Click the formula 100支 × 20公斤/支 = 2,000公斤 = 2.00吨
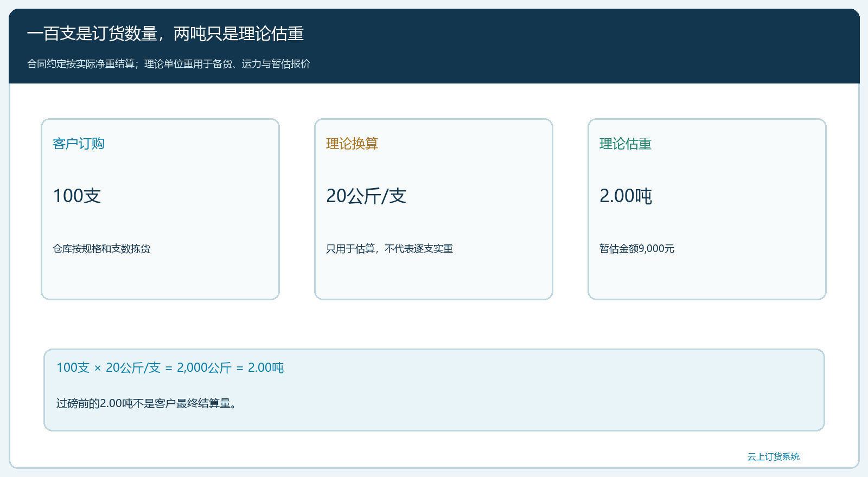The height and width of the screenshot is (477, 868). click(x=170, y=368)
